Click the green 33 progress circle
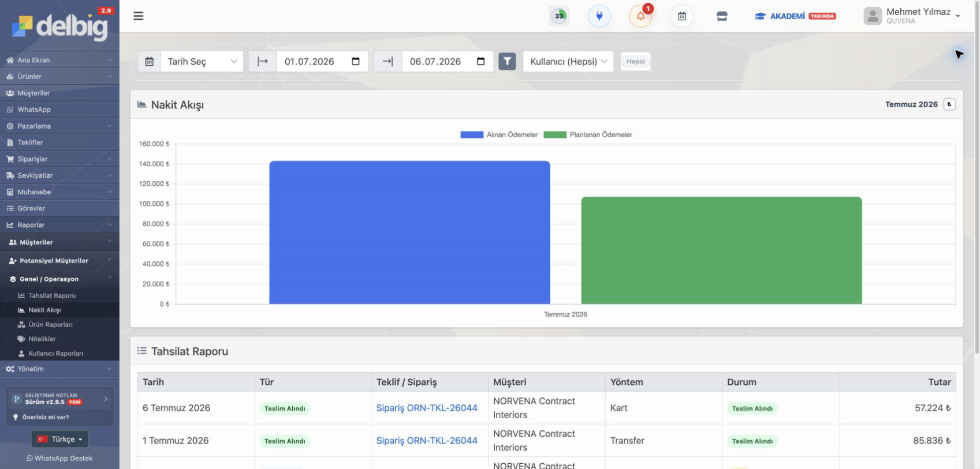 point(559,16)
